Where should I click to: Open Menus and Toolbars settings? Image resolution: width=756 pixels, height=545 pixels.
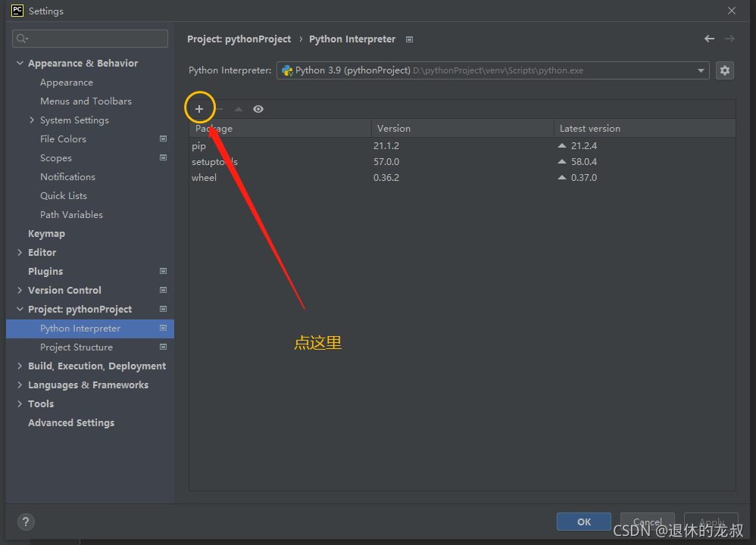tap(86, 101)
